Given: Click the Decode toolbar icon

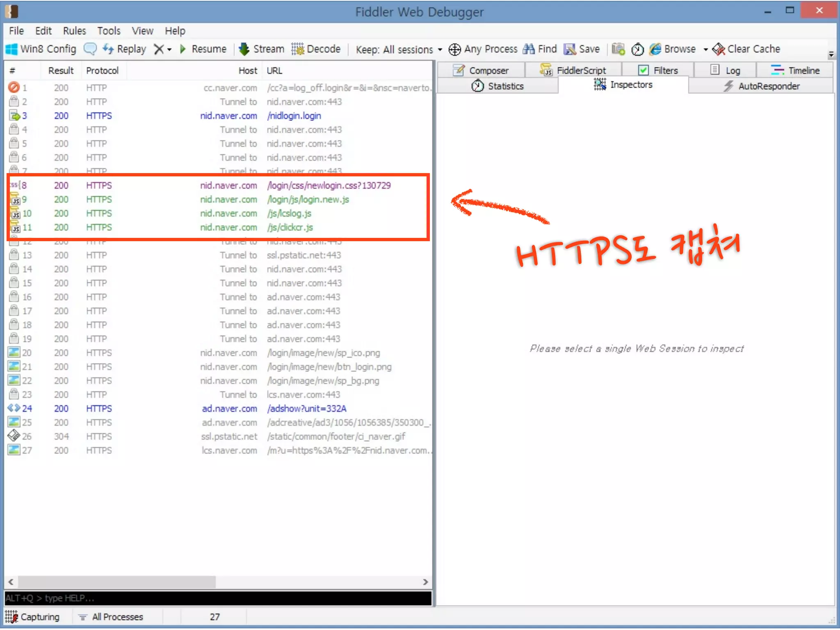Looking at the screenshot, I should 298,49.
